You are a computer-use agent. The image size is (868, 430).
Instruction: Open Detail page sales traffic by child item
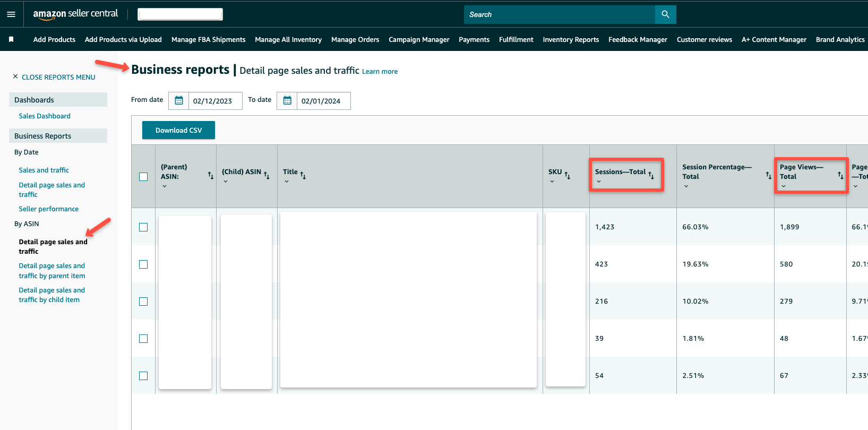[52, 295]
